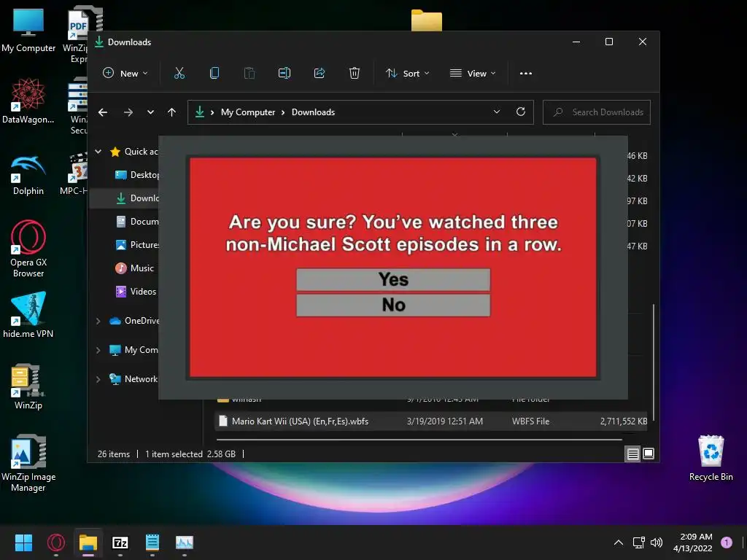
Task: Click the Search Downloads field
Action: [x=597, y=112]
